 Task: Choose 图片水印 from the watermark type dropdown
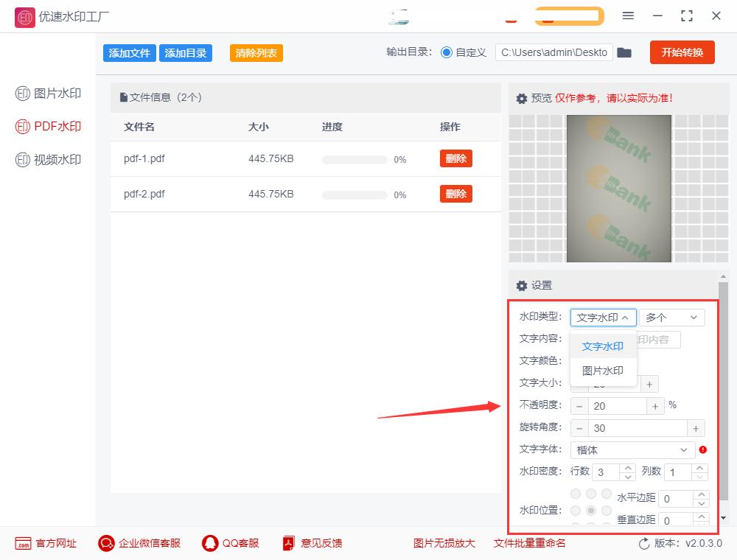pyautogui.click(x=603, y=371)
